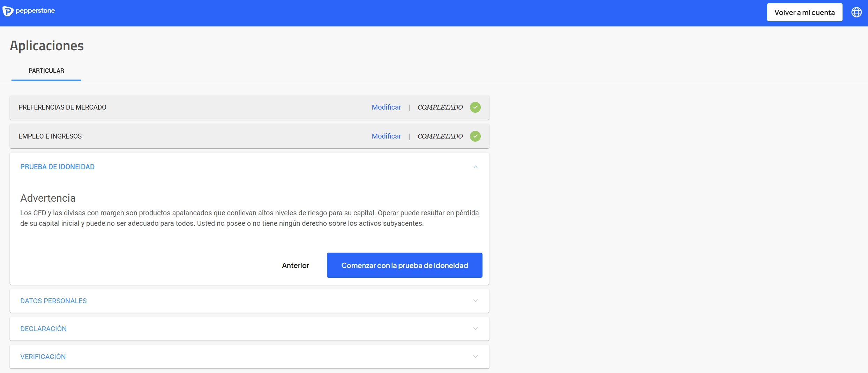Click DECLARACIÓN section title
The width and height of the screenshot is (868, 373).
point(43,329)
